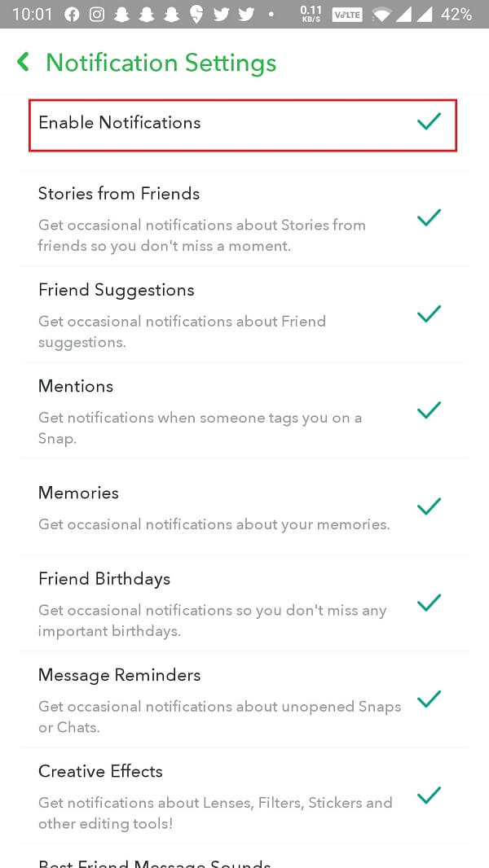Tap the VoLTE indicator in the status bar
Image resolution: width=489 pixels, height=868 pixels.
point(347,14)
